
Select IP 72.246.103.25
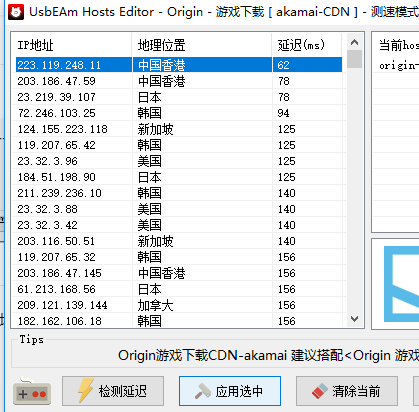[56, 113]
